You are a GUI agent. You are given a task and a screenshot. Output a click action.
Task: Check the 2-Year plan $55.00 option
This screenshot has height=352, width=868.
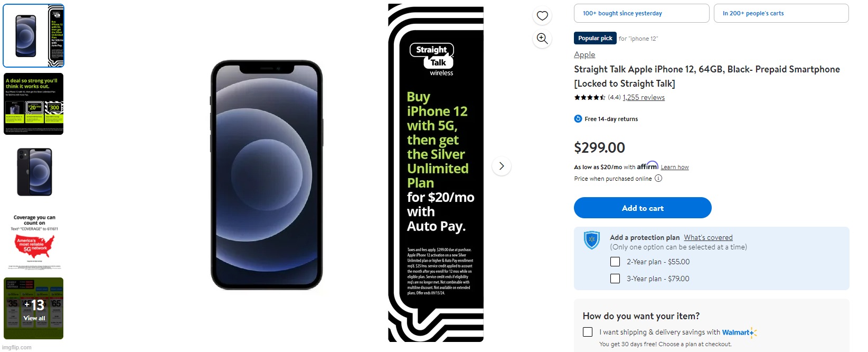pyautogui.click(x=615, y=262)
